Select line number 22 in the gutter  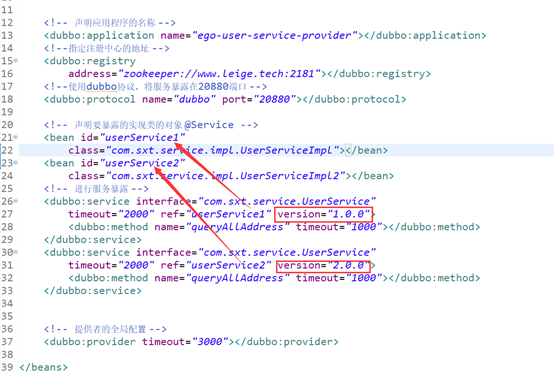7,150
